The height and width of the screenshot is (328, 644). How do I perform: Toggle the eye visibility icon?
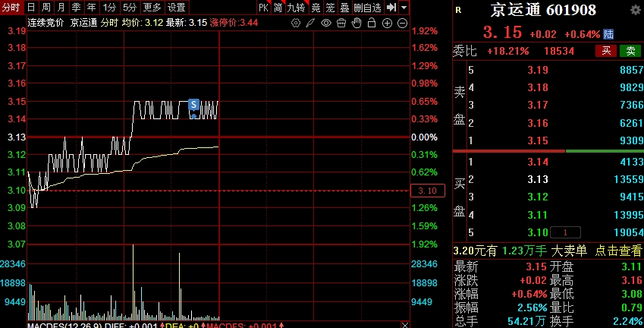click(x=325, y=23)
